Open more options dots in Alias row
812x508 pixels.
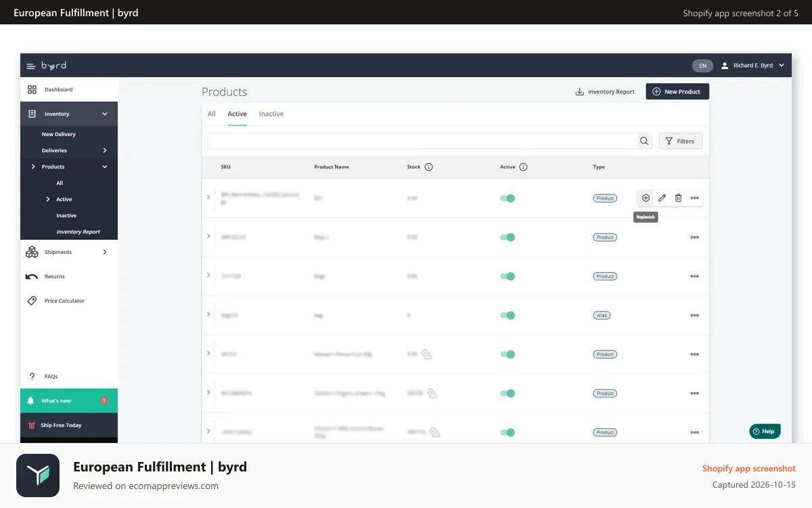694,316
